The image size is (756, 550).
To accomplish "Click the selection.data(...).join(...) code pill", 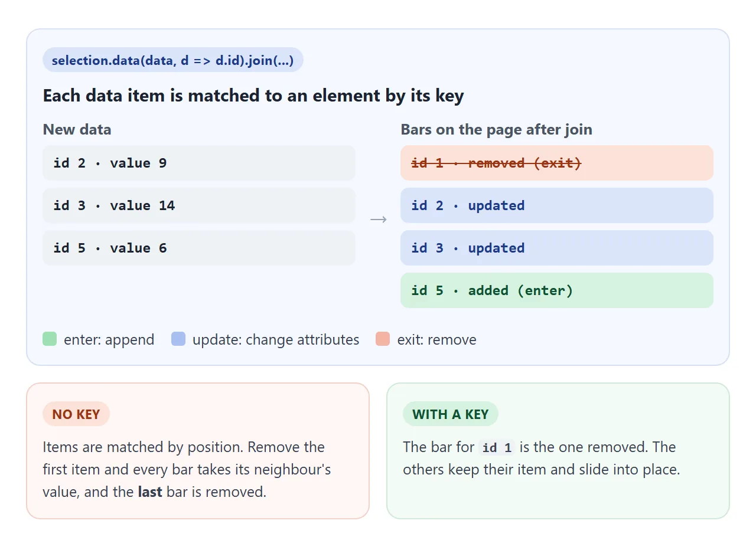I will click(x=172, y=60).
